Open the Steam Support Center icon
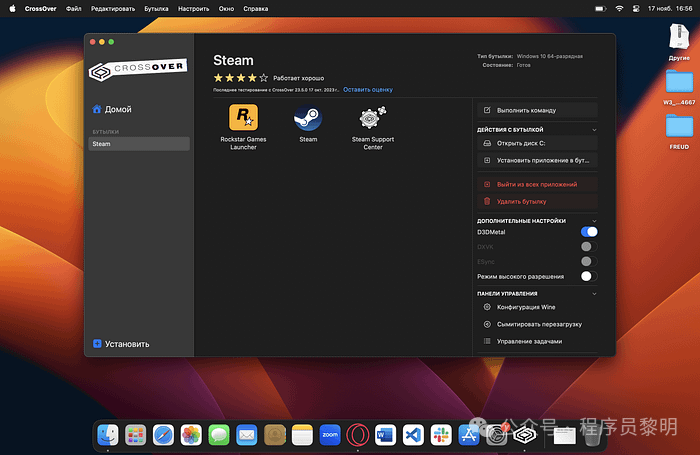The width and height of the screenshot is (700, 455). point(372,118)
